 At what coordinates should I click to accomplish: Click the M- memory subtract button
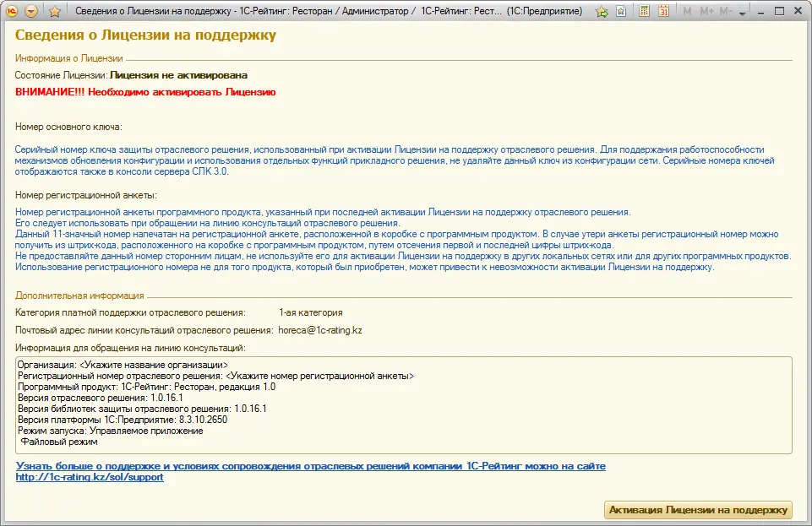(725, 12)
